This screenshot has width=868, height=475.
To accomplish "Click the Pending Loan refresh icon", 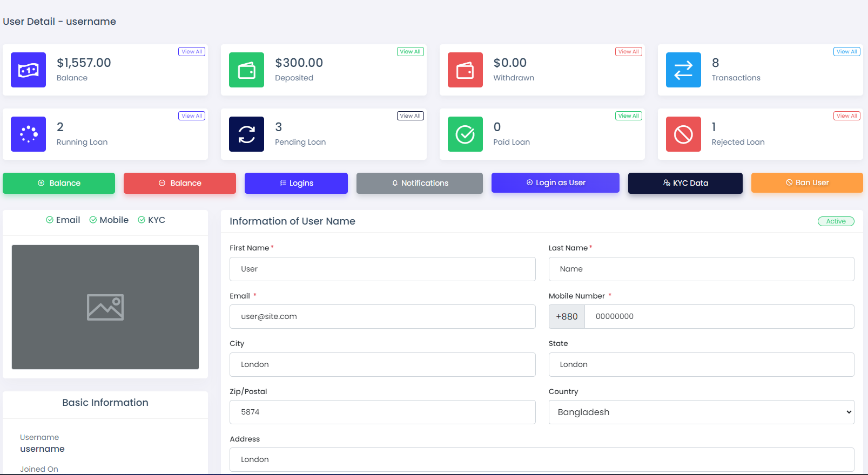I will 246,134.
